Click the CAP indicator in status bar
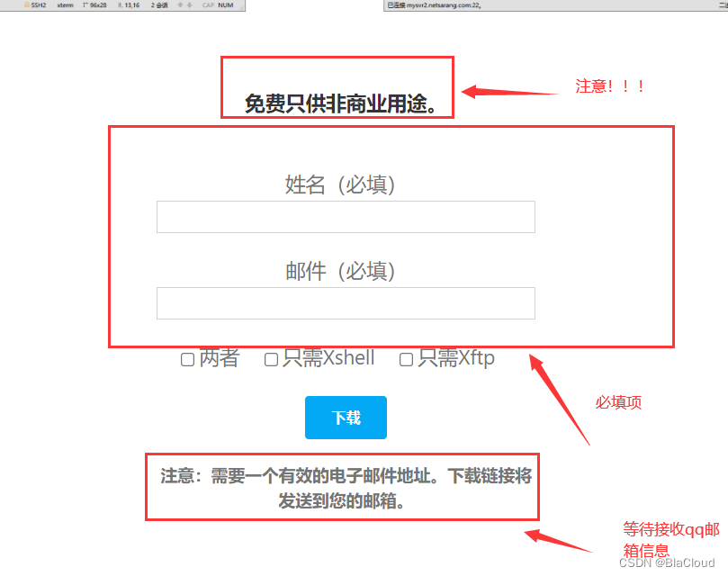The width and height of the screenshot is (728, 576). click(x=208, y=5)
